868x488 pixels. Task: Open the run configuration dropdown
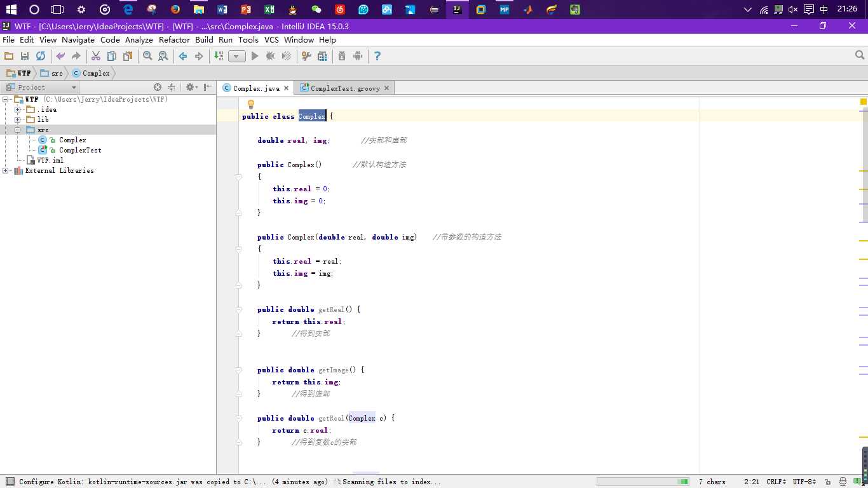point(237,56)
